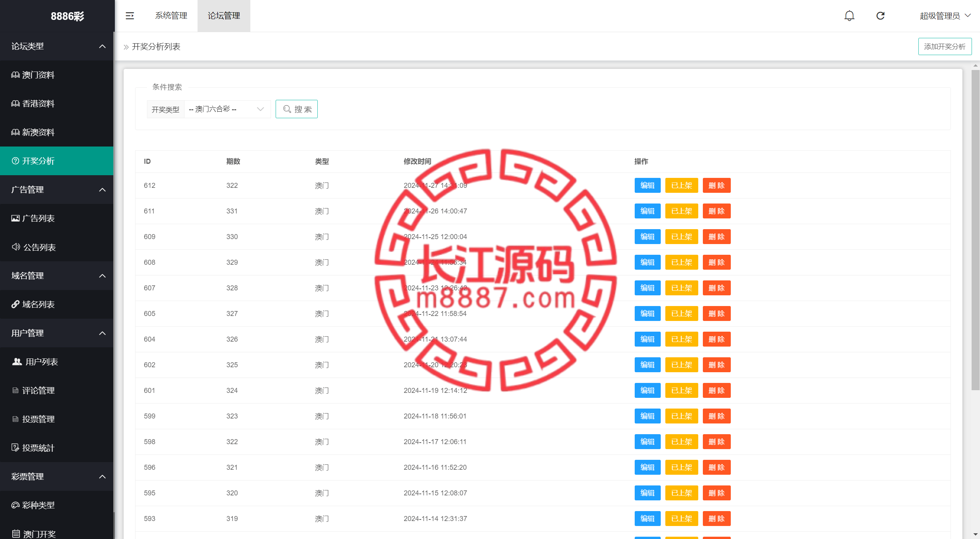Toggle 已上架 status for ID 611
The width and height of the screenshot is (980, 539).
point(681,211)
